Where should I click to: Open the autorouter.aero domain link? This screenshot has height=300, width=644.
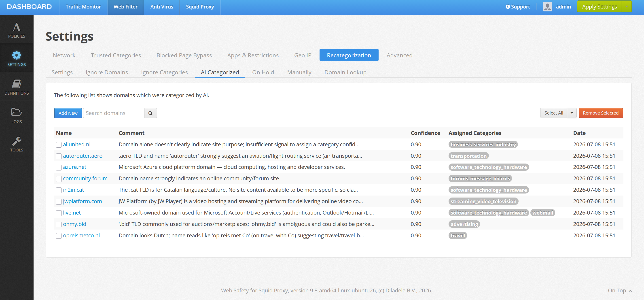83,156
